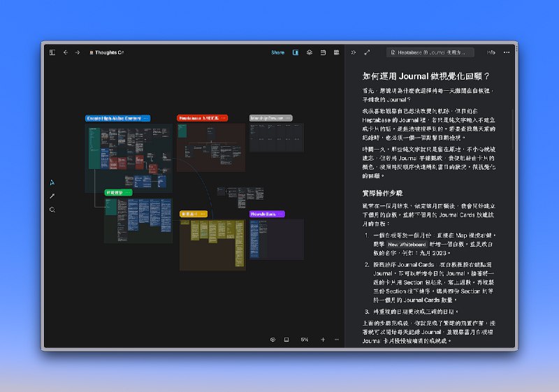Open the blue section's three-dot options menu

pyautogui.click(x=146, y=119)
